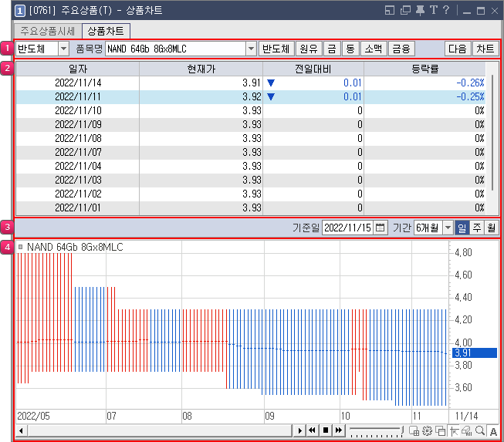The width and height of the screenshot is (504, 442).
Task: Open the calendar picker next to 기준일
Action: click(381, 228)
